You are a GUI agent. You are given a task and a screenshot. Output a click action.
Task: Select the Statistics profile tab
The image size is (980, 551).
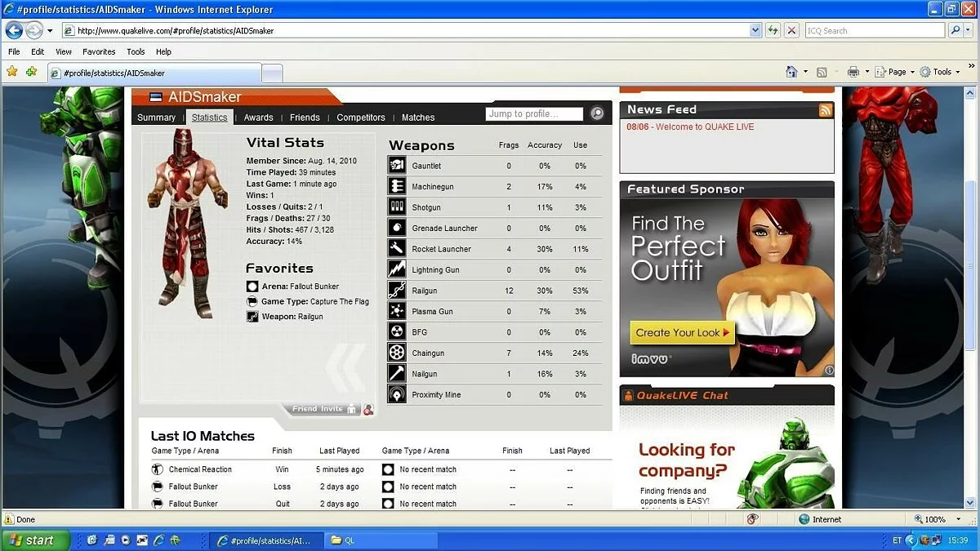coord(209,118)
